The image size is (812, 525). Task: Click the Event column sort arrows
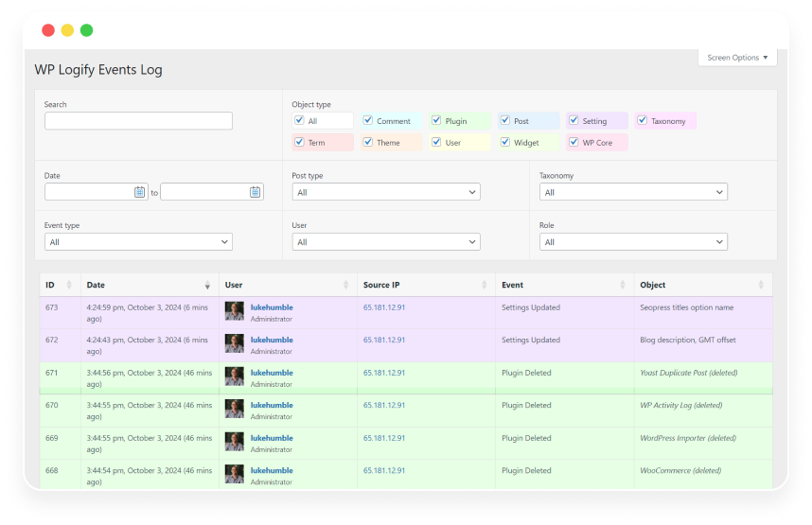[x=623, y=286]
